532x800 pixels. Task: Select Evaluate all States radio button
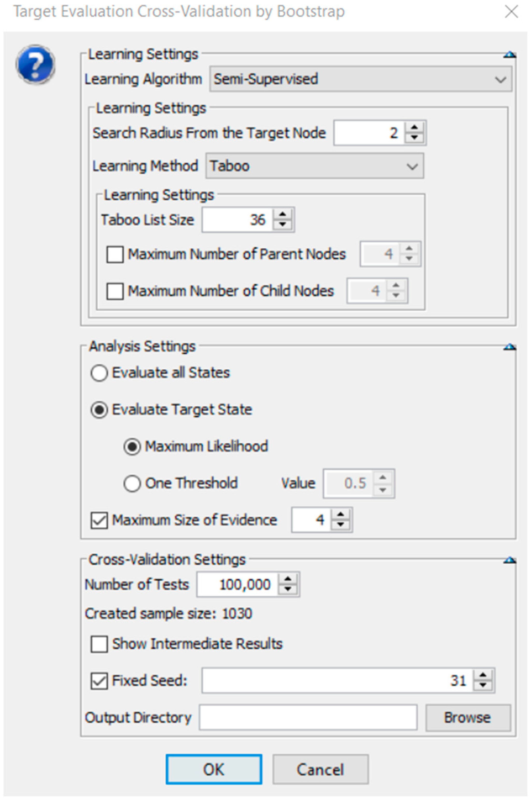pos(99,373)
